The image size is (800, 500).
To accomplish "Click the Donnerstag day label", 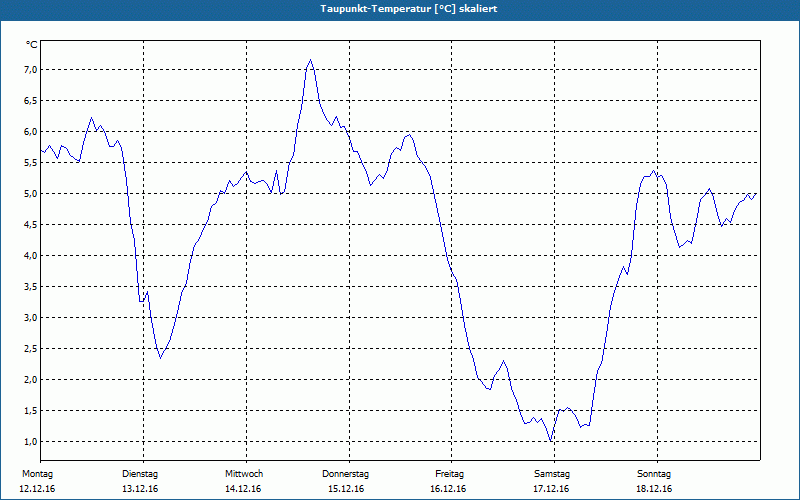I will click(x=345, y=474).
